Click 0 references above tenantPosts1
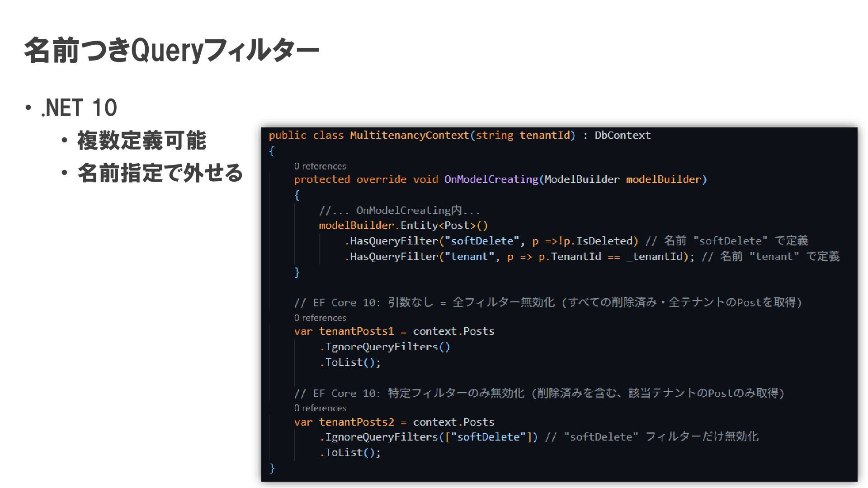Screen dimensions: 868x488 point(320,318)
